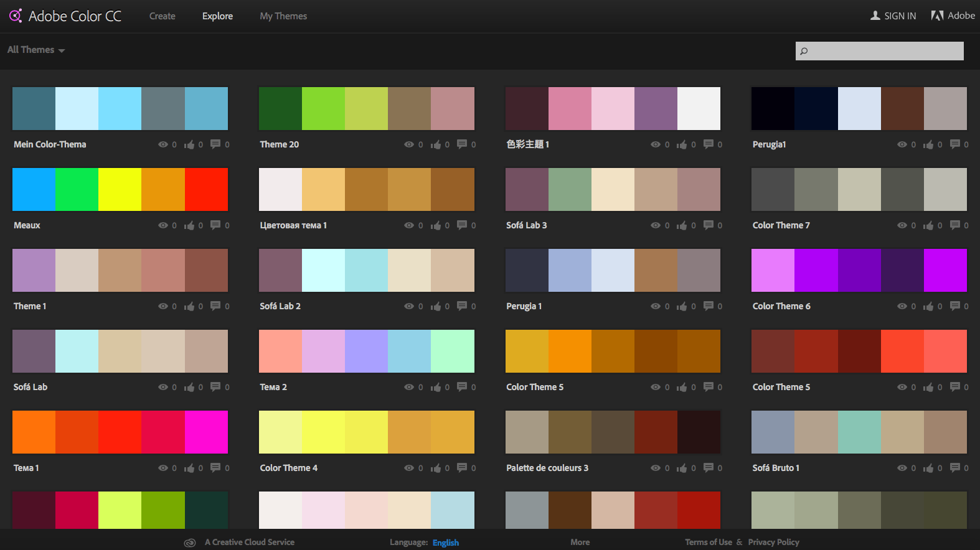This screenshot has height=550, width=980.
Task: Open the Sofá Lab 2 title
Action: pyautogui.click(x=280, y=306)
